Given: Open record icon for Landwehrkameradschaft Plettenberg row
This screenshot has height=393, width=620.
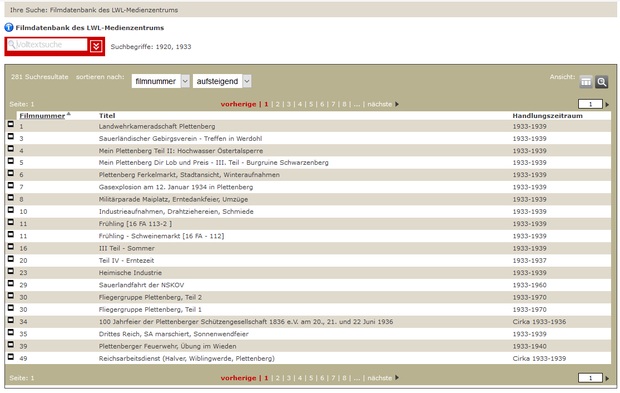Looking at the screenshot, I should tap(11, 125).
